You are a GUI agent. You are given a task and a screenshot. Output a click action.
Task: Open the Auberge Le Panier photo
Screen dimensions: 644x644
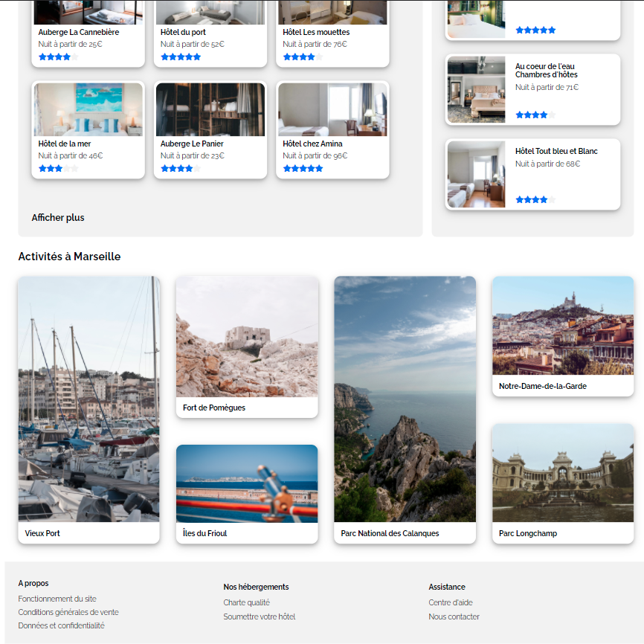[x=210, y=109]
